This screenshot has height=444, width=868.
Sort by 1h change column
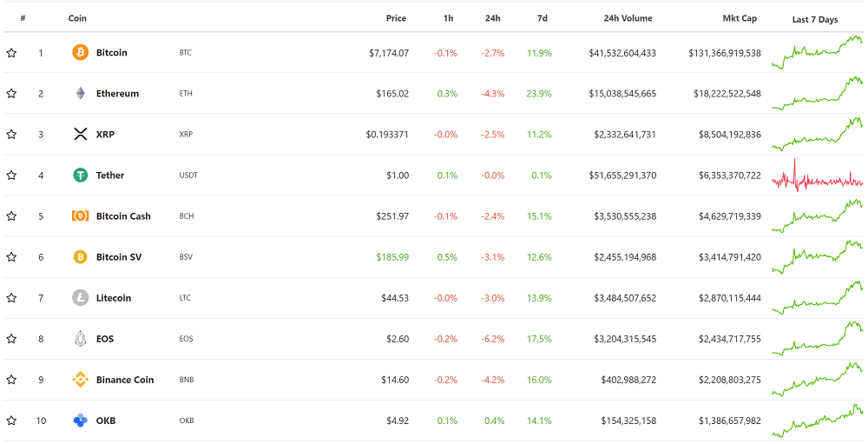tap(449, 18)
